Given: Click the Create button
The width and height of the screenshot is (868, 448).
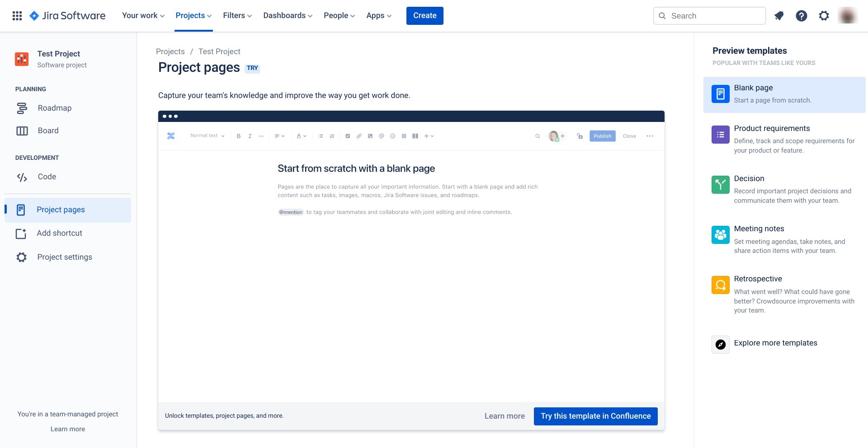Looking at the screenshot, I should pyautogui.click(x=425, y=16).
